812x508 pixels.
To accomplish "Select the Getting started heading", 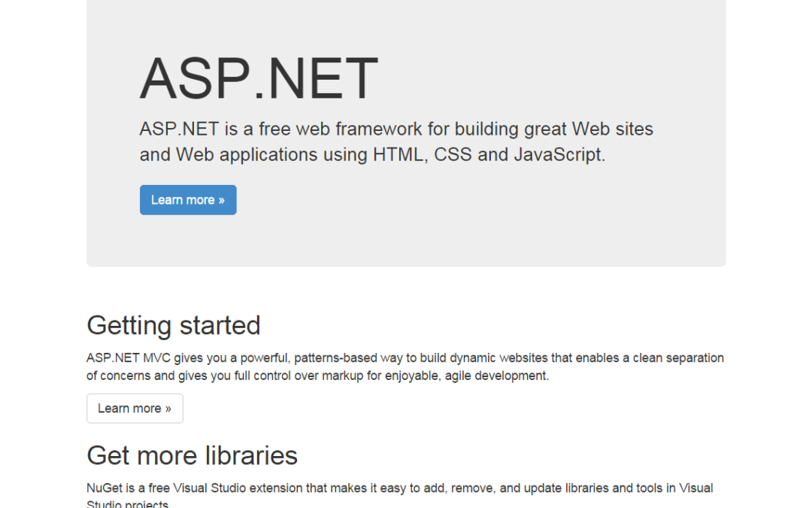I will coord(174,325).
